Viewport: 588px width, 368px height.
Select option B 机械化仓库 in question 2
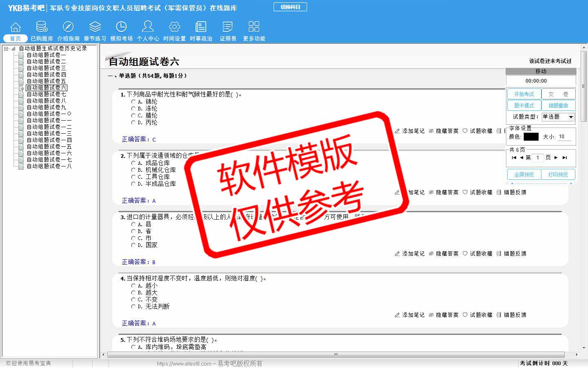(x=133, y=170)
